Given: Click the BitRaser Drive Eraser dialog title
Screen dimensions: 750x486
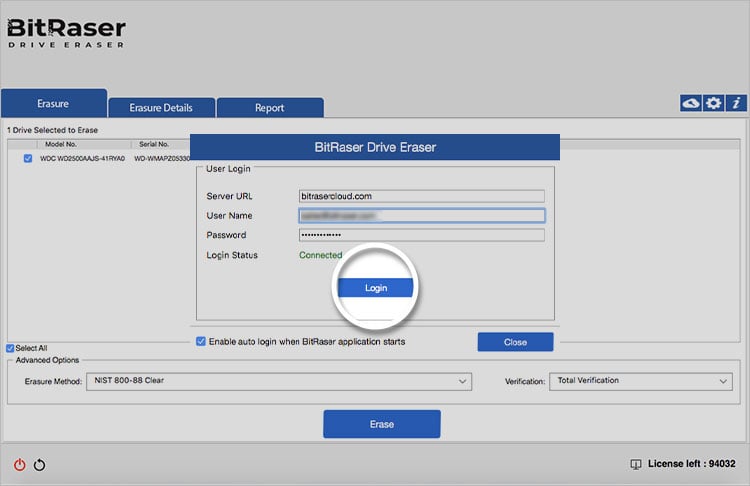Looking at the screenshot, I should click(375, 147).
